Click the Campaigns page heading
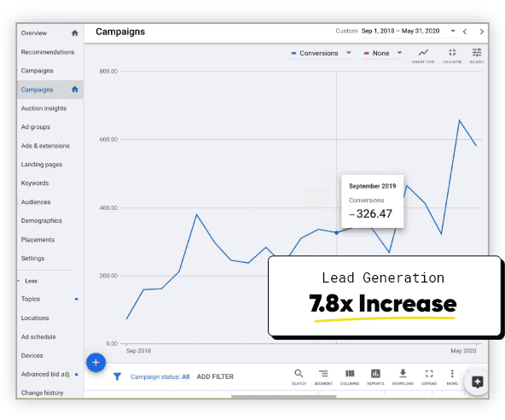The height and width of the screenshot is (420, 505). click(120, 32)
